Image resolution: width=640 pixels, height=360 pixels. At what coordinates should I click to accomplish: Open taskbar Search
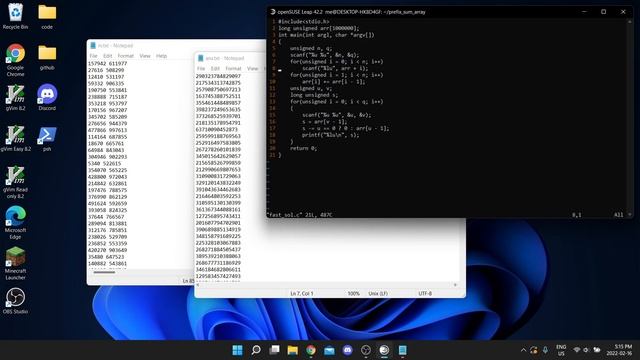(x=256, y=350)
